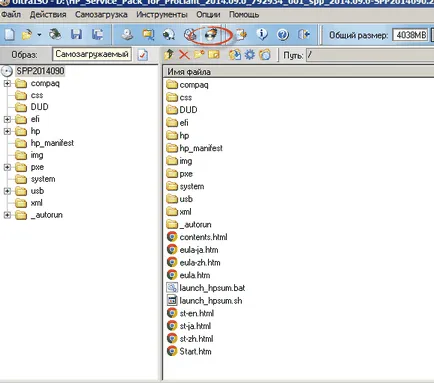Delete selection with the red X icon
Viewport: 434px width, 383px height.
[x=184, y=54]
